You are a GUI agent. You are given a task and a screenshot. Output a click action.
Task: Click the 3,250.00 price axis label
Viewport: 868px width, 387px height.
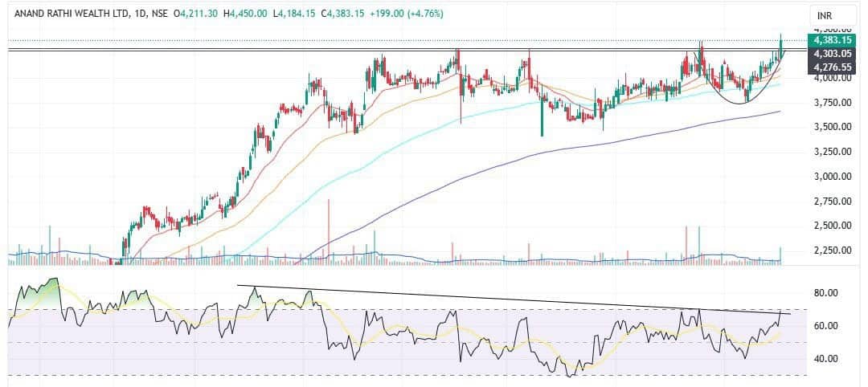click(x=832, y=152)
